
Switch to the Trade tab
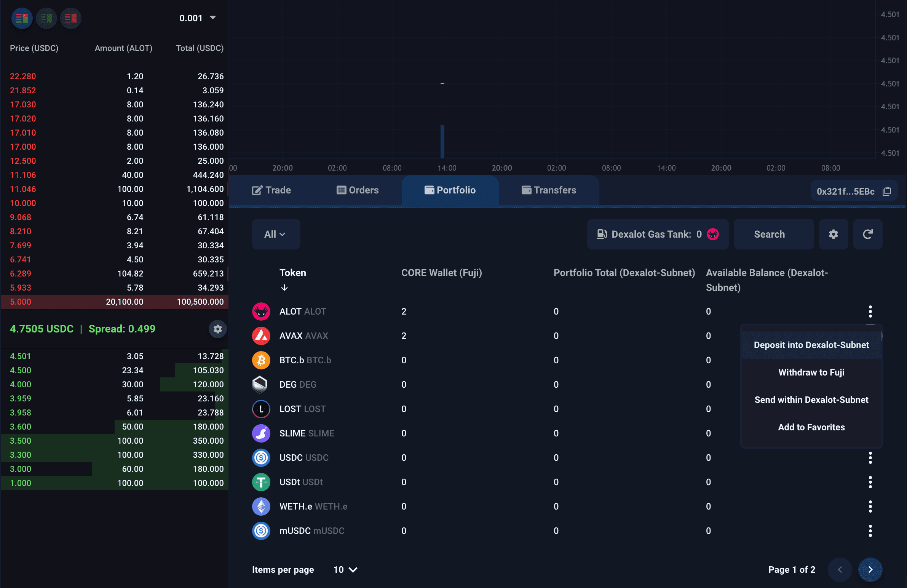pyautogui.click(x=271, y=190)
